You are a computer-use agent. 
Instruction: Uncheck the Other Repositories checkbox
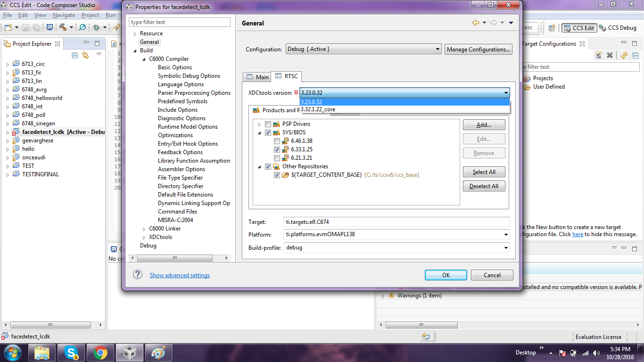pos(268,166)
